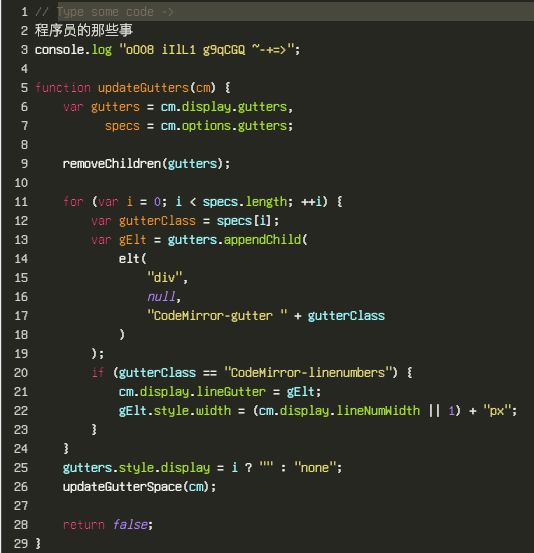This screenshot has width=534, height=553.
Task: Click 'elt(' on line 14
Action: (133, 259)
